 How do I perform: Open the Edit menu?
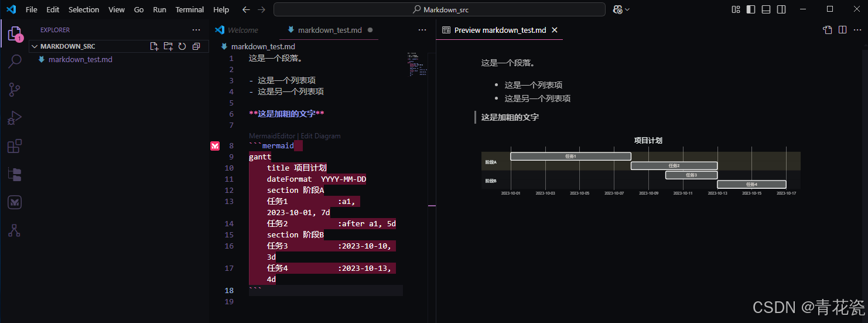coord(53,9)
